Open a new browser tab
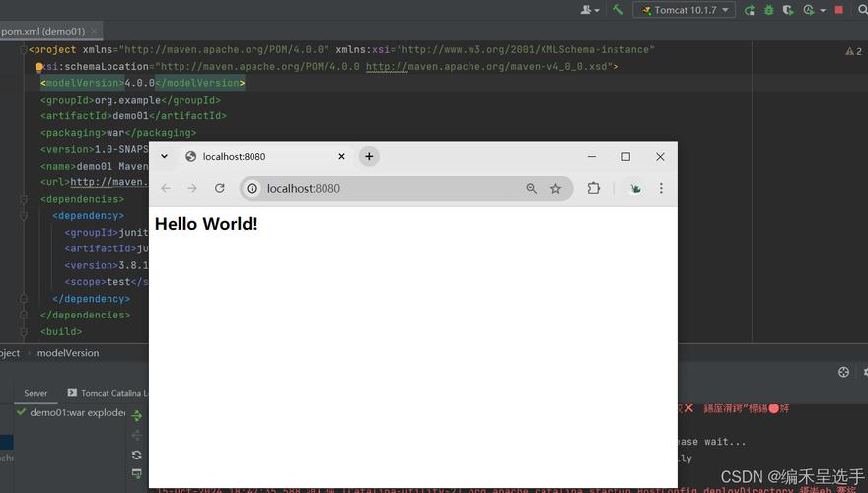Viewport: 868px width, 493px height. pos(369,157)
